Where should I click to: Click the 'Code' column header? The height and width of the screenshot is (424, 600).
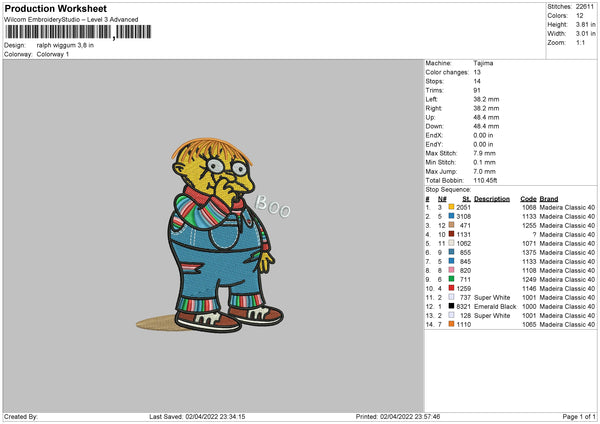(528, 199)
